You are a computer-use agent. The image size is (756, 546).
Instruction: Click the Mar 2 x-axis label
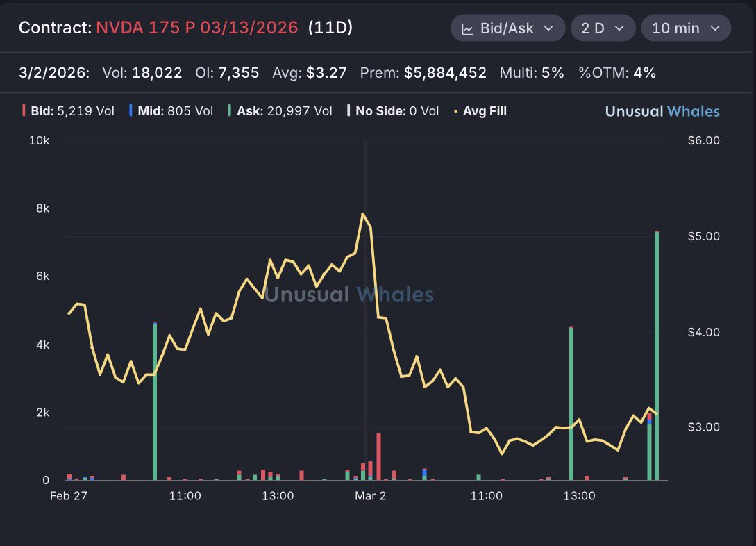(370, 496)
